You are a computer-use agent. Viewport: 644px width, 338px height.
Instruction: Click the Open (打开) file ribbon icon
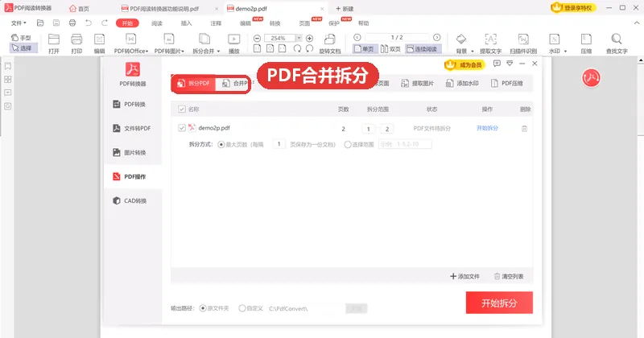click(54, 43)
